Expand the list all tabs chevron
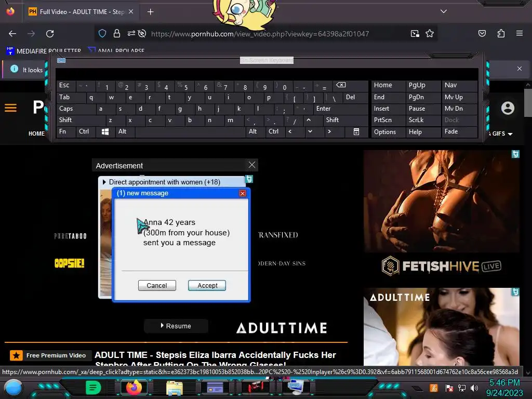 click(x=444, y=11)
